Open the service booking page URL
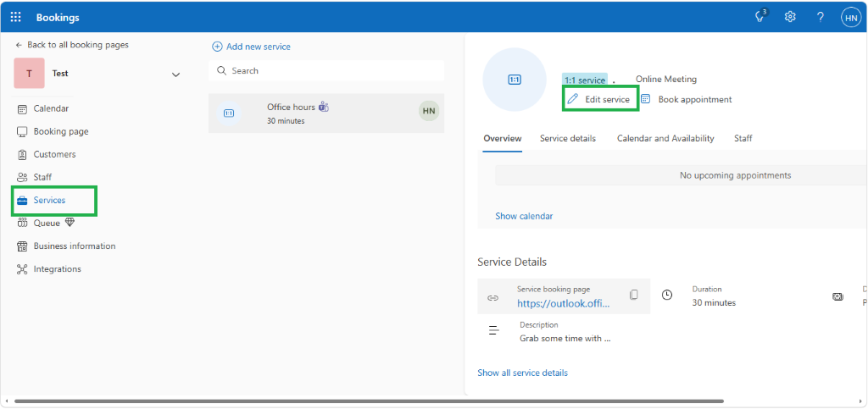 coord(563,303)
